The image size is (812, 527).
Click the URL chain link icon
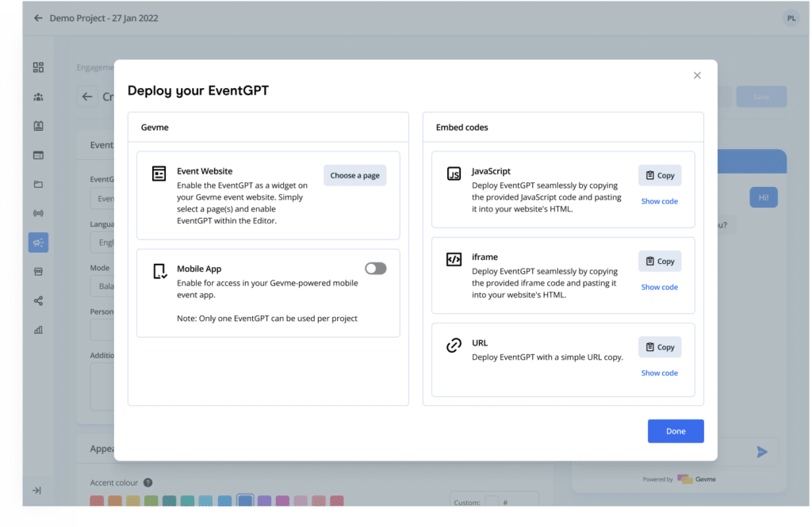(x=454, y=346)
